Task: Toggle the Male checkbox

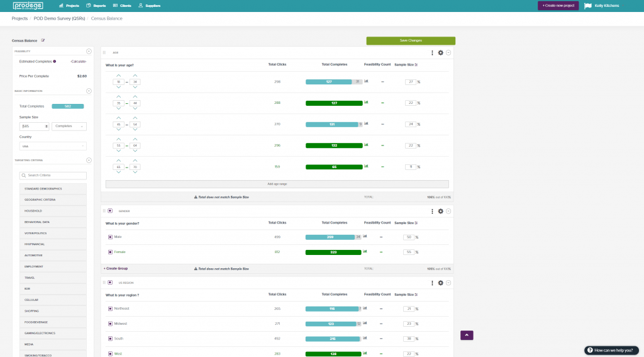Action: coord(110,237)
